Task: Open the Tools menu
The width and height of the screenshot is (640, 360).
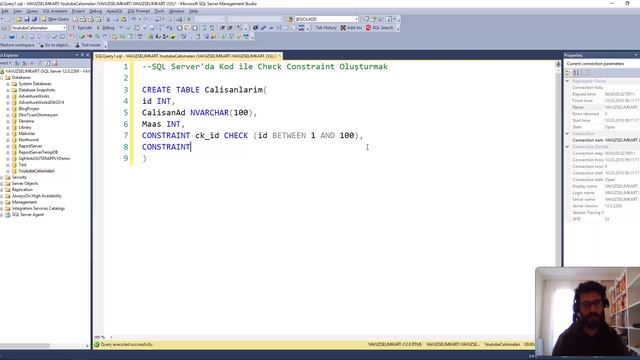Action: click(x=160, y=11)
